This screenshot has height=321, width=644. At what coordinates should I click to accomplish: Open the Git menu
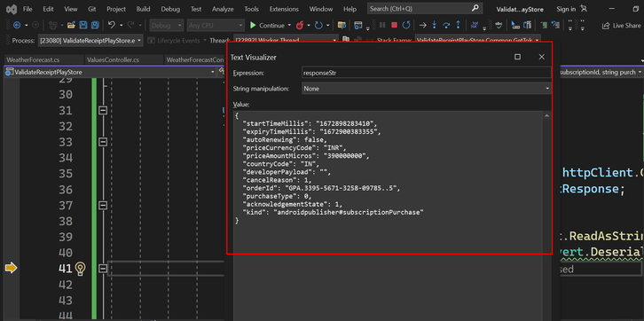point(93,9)
